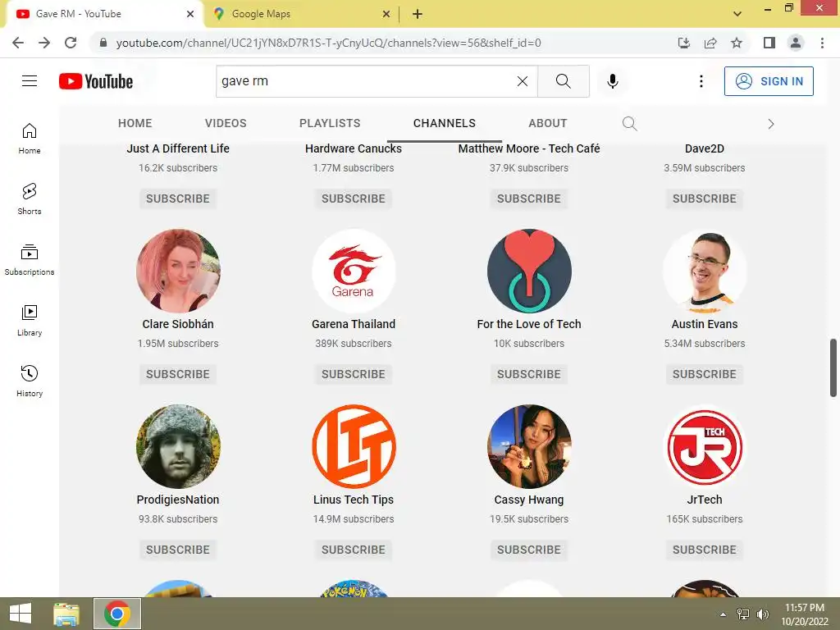Subscribe to Dave2D
This screenshot has height=630, width=840.
coord(705,199)
